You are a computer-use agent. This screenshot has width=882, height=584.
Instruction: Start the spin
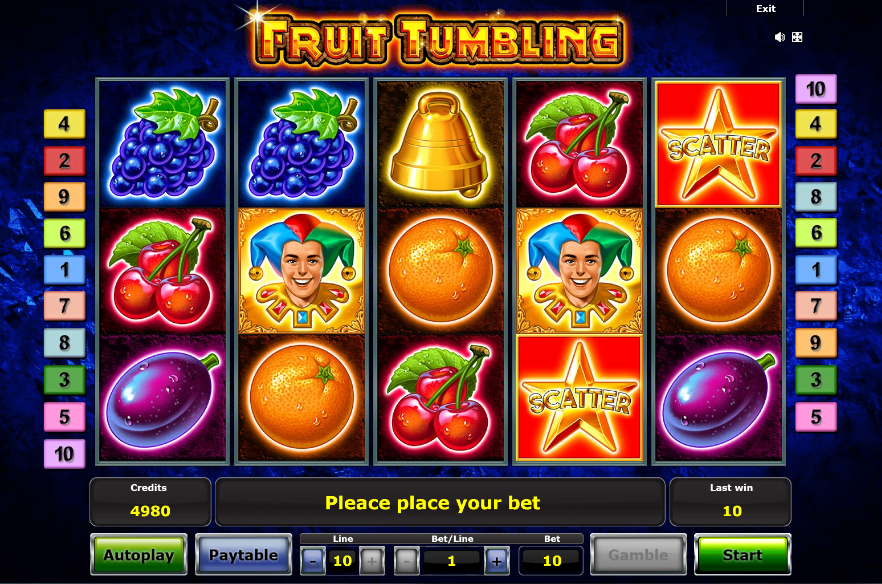(742, 555)
